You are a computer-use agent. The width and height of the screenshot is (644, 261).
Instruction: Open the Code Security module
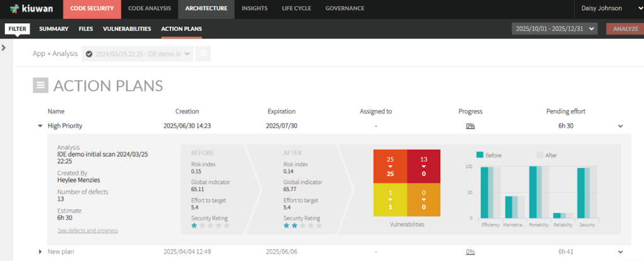92,9
